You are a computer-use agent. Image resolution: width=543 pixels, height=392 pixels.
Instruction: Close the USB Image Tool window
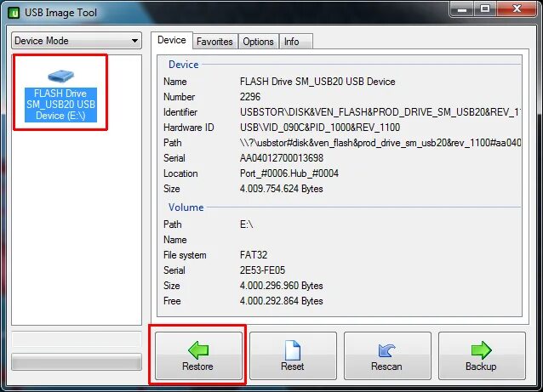pos(517,9)
